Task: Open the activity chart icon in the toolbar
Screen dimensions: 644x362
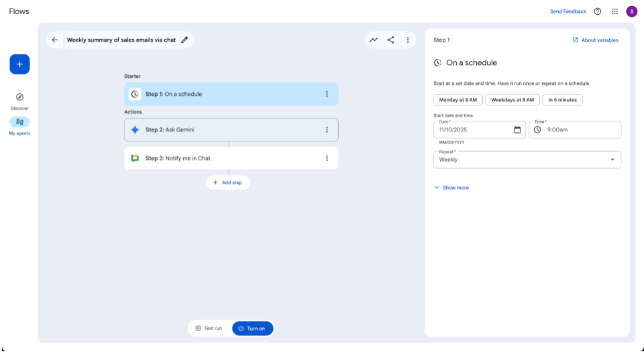Action: (x=374, y=40)
